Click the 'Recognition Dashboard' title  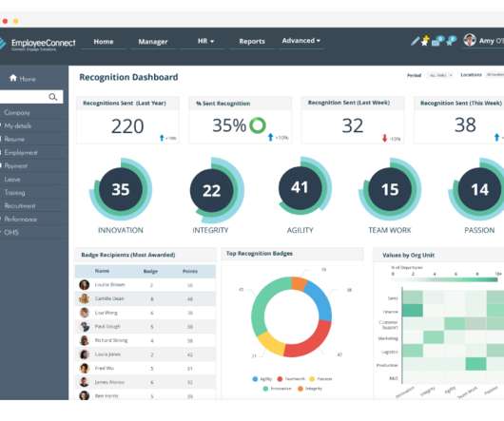128,77
